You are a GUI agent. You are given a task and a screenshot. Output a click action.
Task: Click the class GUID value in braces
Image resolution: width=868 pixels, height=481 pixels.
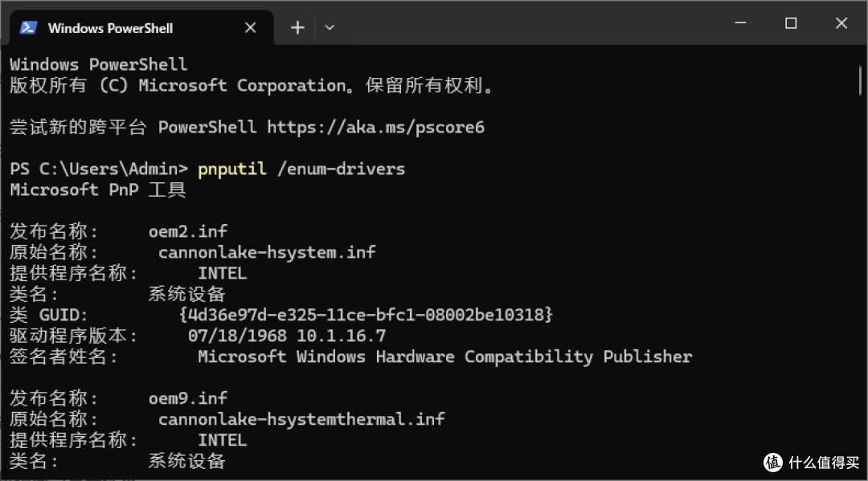coord(366,315)
